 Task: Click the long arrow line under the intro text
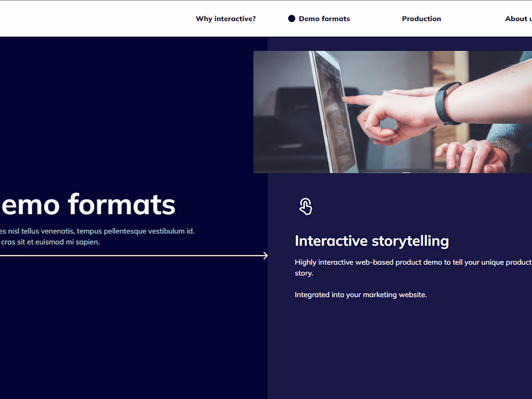pos(131,255)
